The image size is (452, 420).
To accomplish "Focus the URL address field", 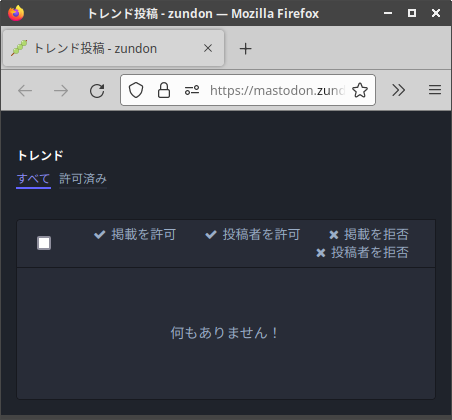I will coord(277,90).
